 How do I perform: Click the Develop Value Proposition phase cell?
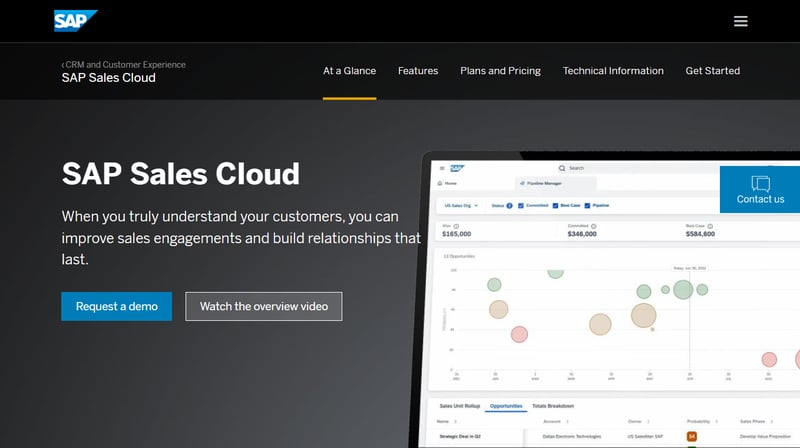point(765,437)
